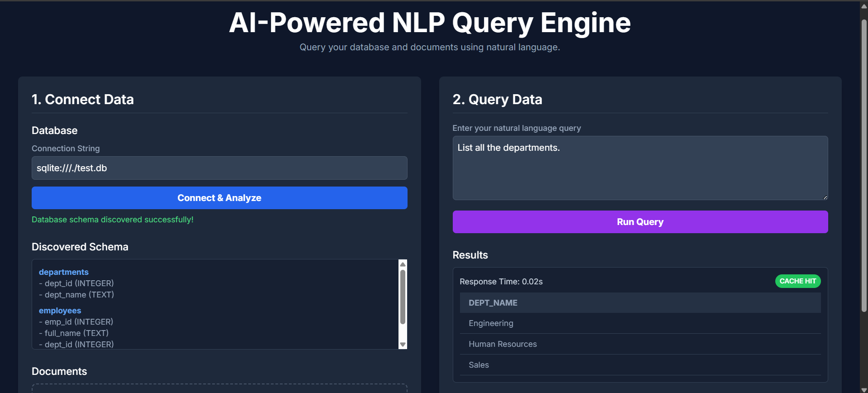
Task: Focus the Connection String input field
Action: [x=219, y=168]
